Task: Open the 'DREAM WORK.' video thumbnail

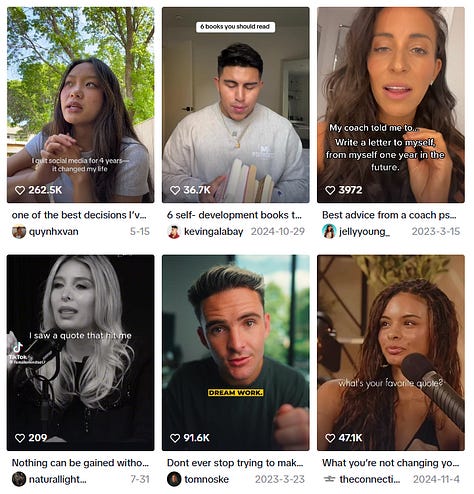Action: tap(236, 353)
